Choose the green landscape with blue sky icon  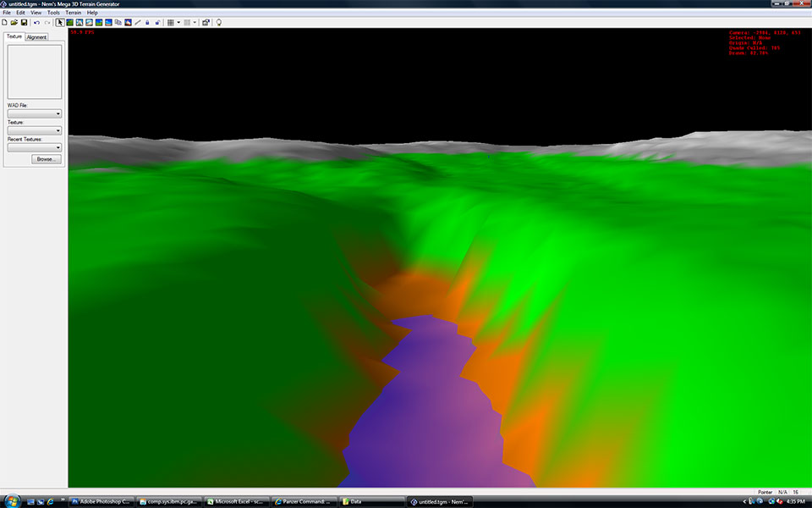click(x=99, y=22)
